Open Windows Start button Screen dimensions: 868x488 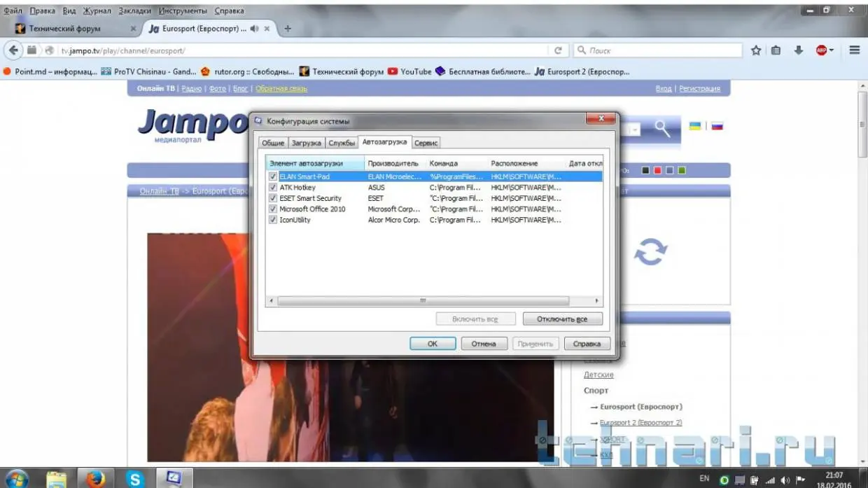[17, 478]
